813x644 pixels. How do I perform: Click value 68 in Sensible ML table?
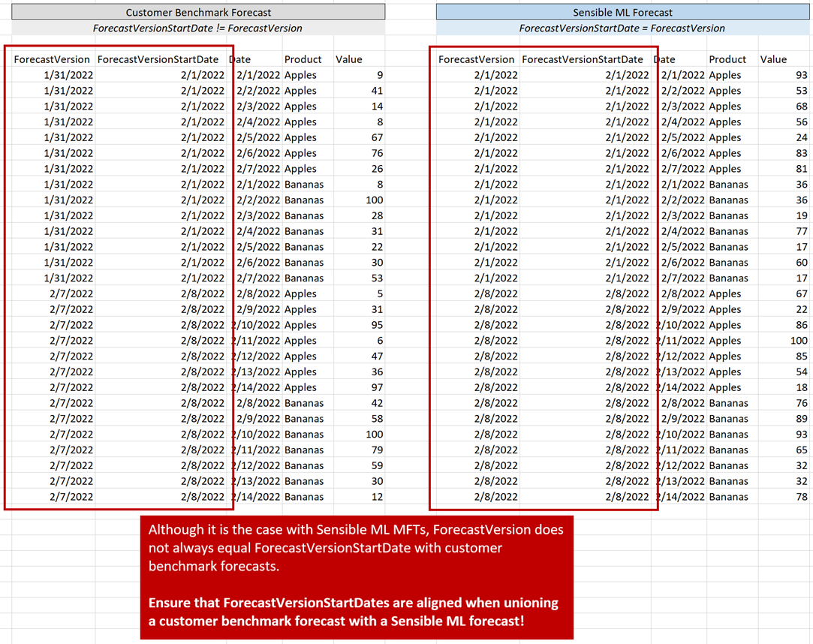(802, 107)
